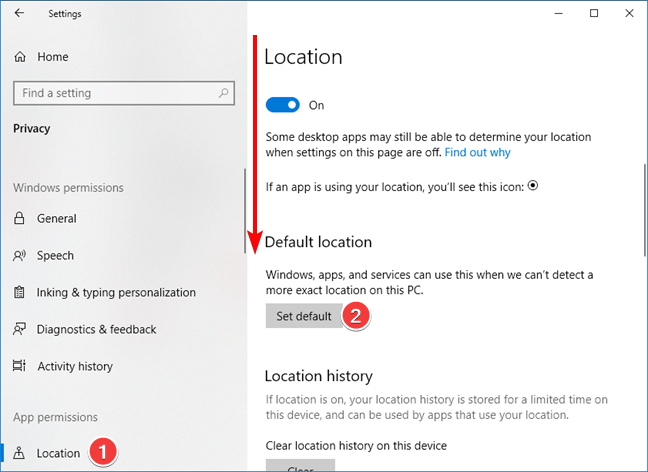Open the Find out why link
This screenshot has height=472, width=648.
[477, 153]
